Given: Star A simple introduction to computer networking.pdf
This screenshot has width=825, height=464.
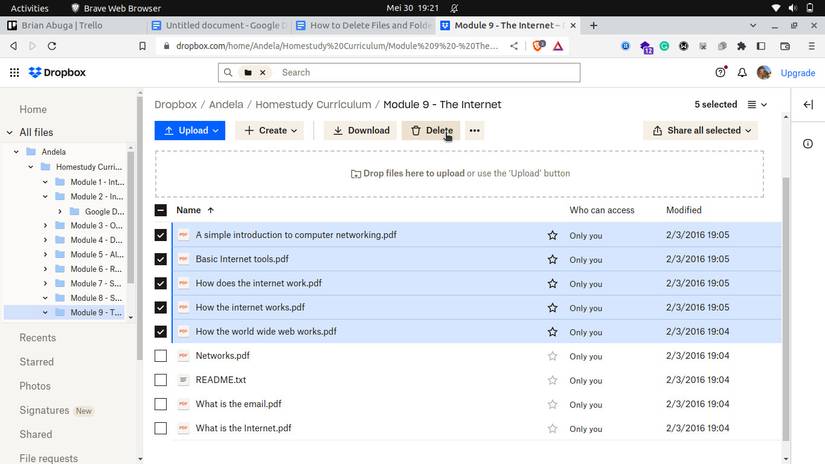Looking at the screenshot, I should [552, 235].
